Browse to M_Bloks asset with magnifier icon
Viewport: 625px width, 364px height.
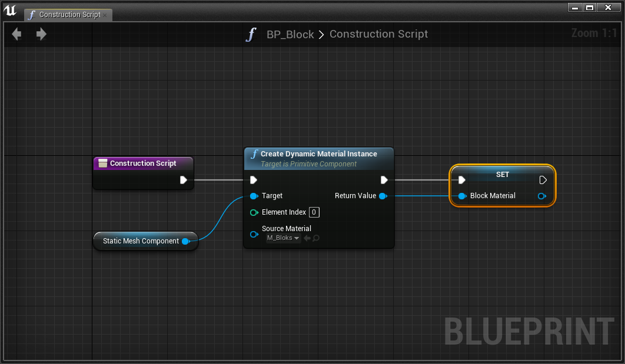[x=316, y=238]
